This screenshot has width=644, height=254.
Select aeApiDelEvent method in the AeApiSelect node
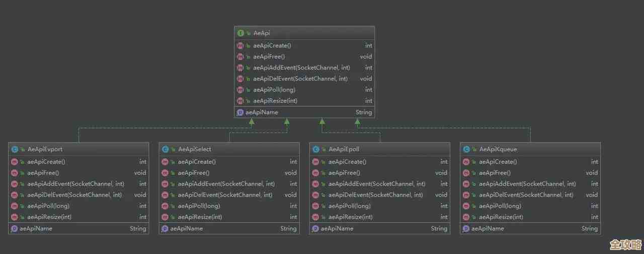pos(225,195)
